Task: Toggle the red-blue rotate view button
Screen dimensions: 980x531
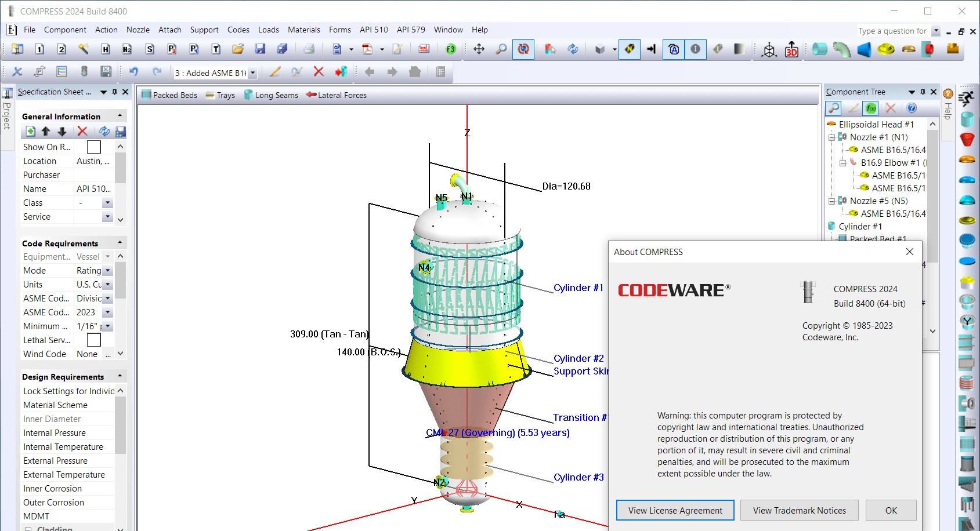Action: tap(523, 49)
